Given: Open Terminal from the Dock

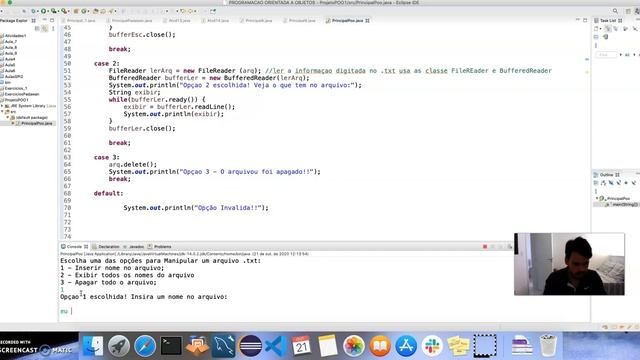Looking at the screenshot, I should pos(171,346).
